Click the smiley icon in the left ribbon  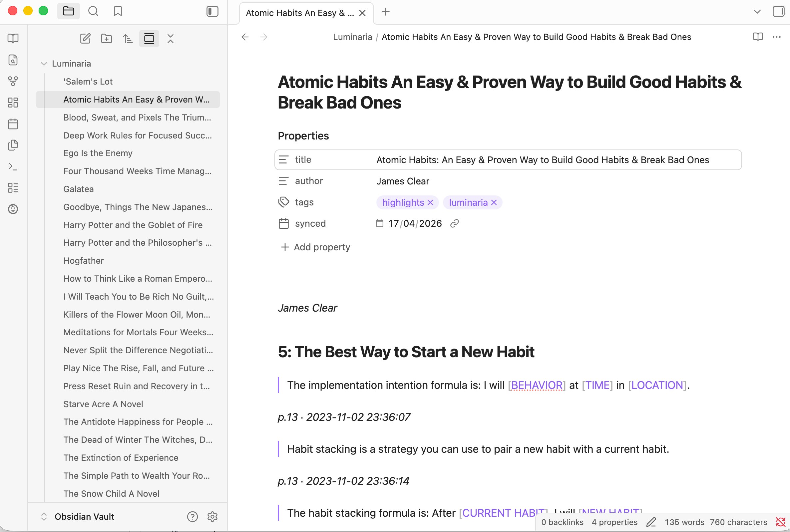pyautogui.click(x=13, y=209)
